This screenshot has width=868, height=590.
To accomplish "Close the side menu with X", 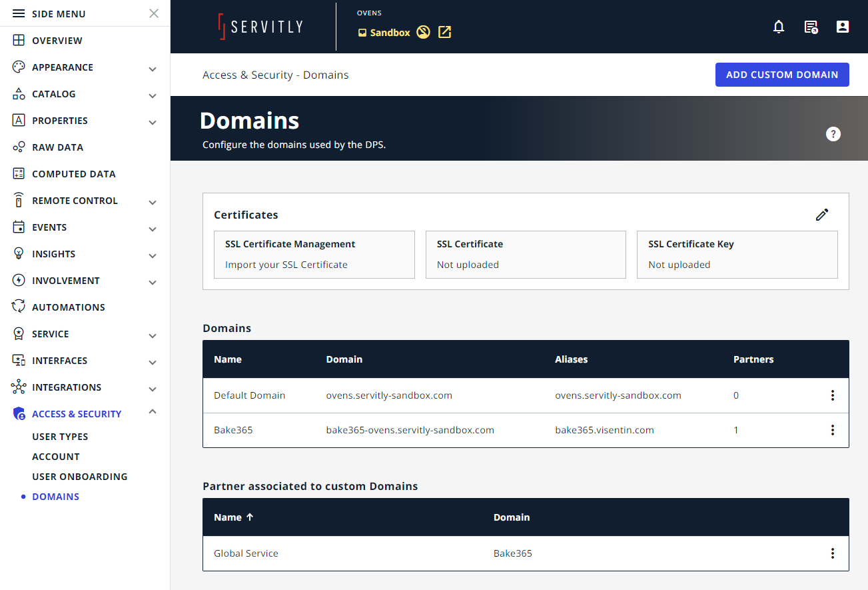I will [154, 13].
